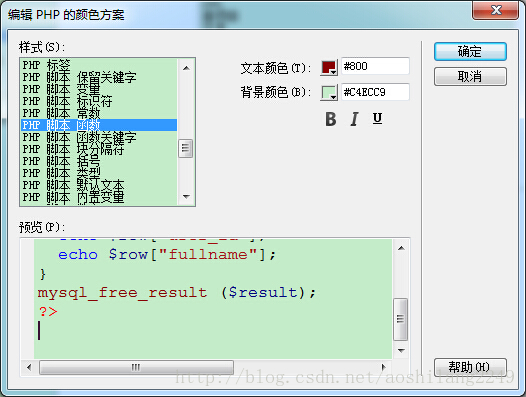
Task: Select 'PHP 脚本 块分隔符' style
Action: click(x=99, y=149)
